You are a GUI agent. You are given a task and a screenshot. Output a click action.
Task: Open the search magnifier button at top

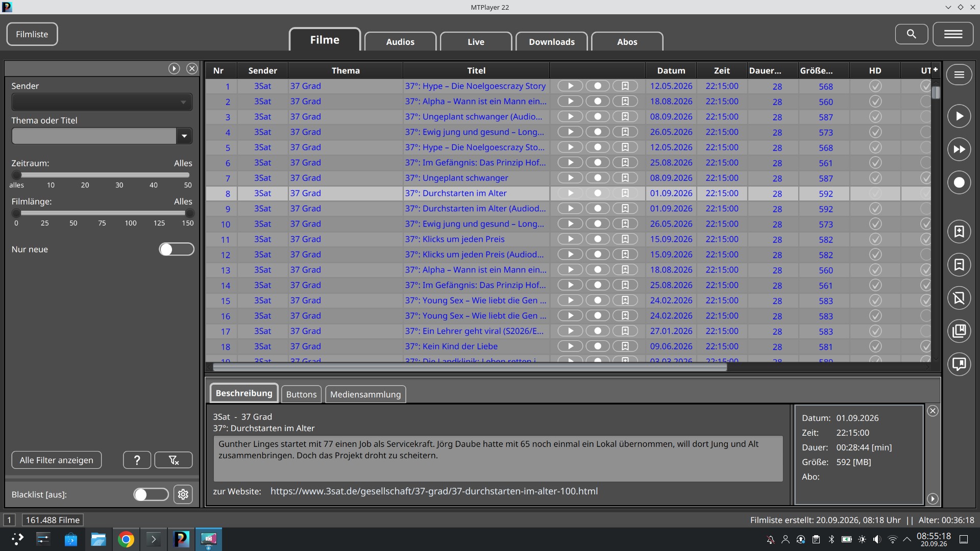coord(911,34)
